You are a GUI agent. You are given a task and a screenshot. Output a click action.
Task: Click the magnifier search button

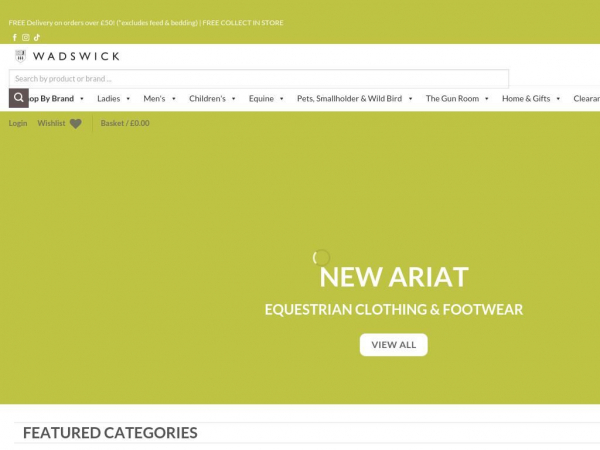click(x=19, y=98)
